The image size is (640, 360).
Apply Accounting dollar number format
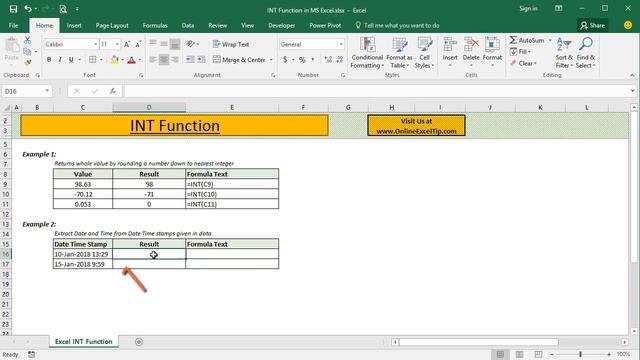point(285,60)
